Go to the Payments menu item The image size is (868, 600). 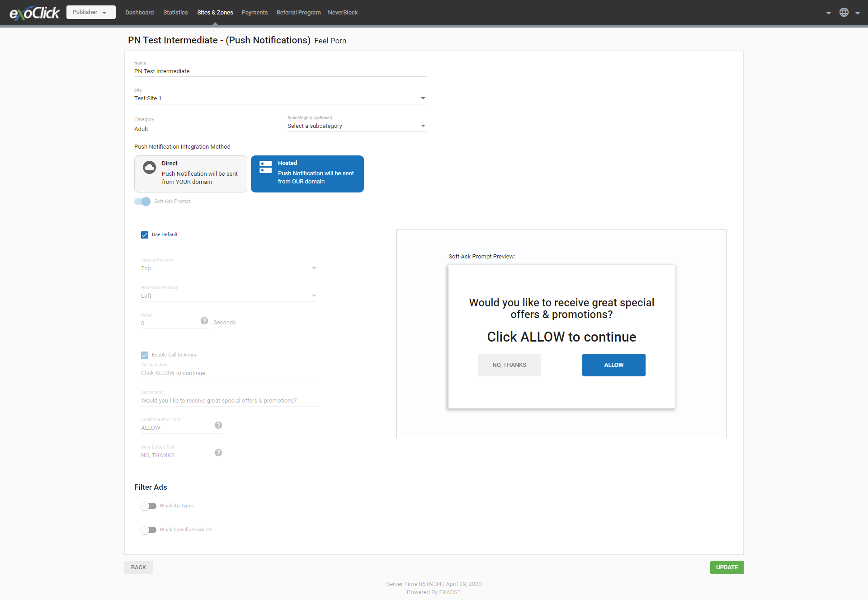pos(255,13)
